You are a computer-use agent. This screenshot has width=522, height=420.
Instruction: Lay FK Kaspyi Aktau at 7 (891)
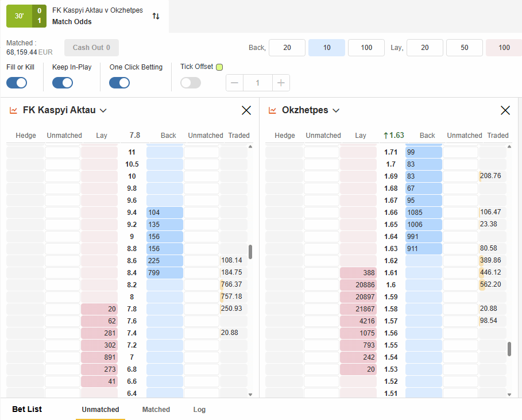tap(99, 357)
